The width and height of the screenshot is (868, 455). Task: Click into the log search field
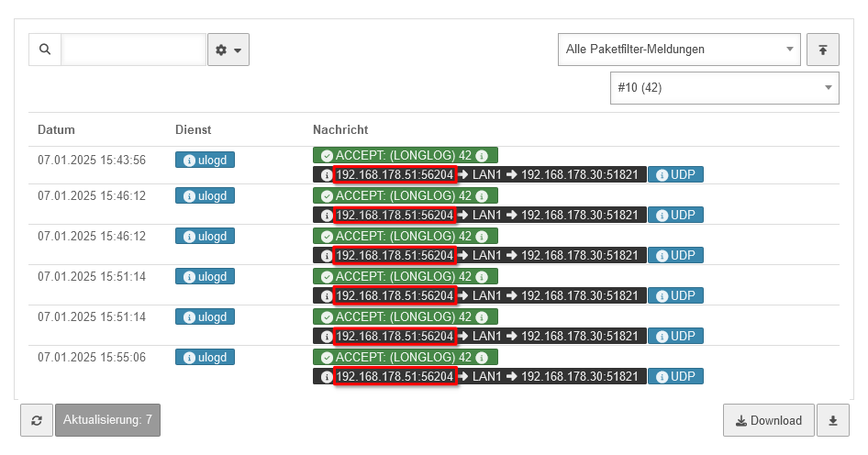pos(134,50)
